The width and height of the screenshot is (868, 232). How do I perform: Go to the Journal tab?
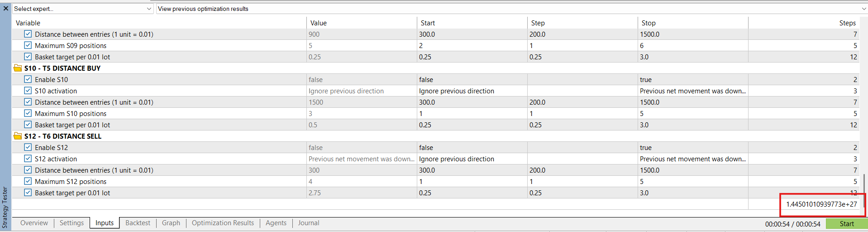(308, 223)
